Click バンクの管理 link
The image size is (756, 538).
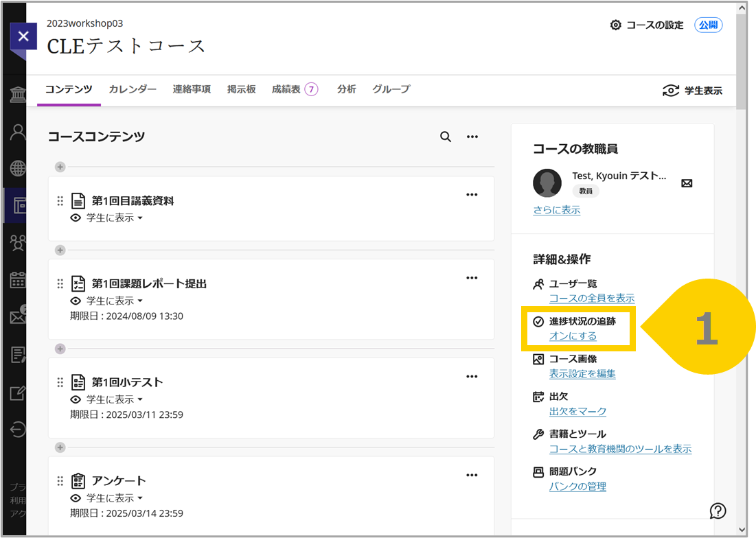click(x=577, y=487)
